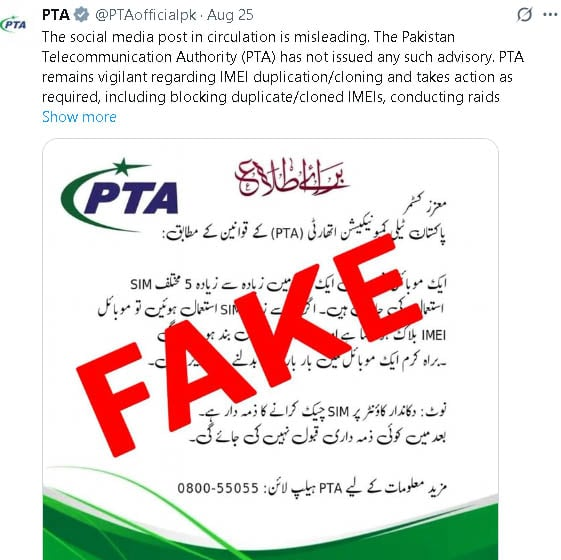Click the blue verified badge beside PTA
The width and height of the screenshot is (561, 560).
coord(82,15)
